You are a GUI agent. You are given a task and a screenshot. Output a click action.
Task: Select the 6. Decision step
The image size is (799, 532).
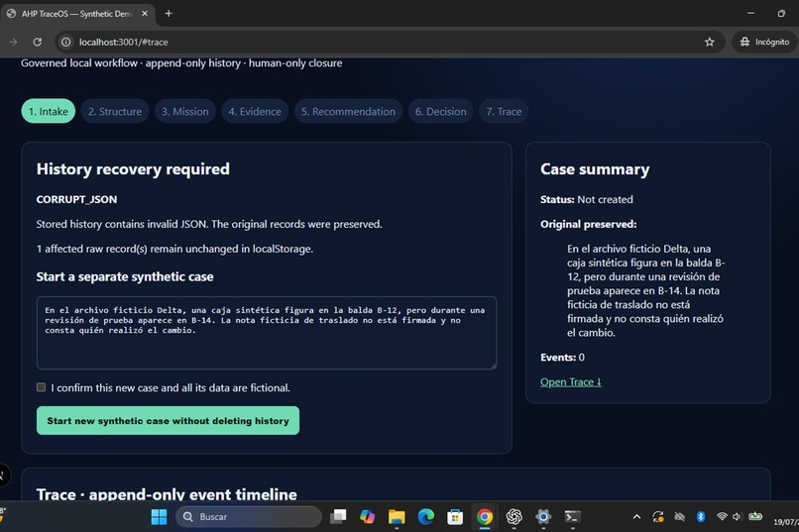point(440,111)
